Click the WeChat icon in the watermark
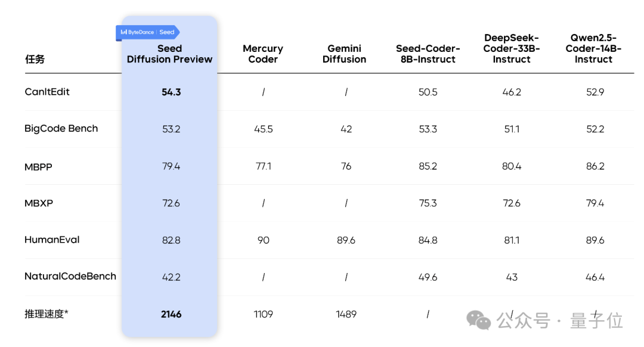This screenshot has width=644, height=347. point(478,320)
